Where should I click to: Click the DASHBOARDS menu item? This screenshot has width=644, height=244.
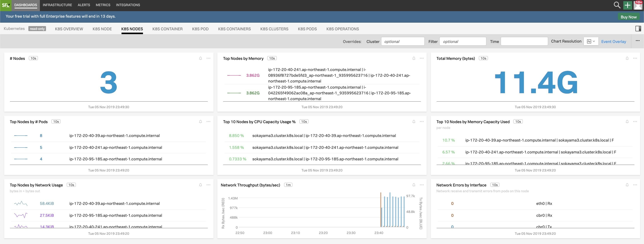point(25,5)
